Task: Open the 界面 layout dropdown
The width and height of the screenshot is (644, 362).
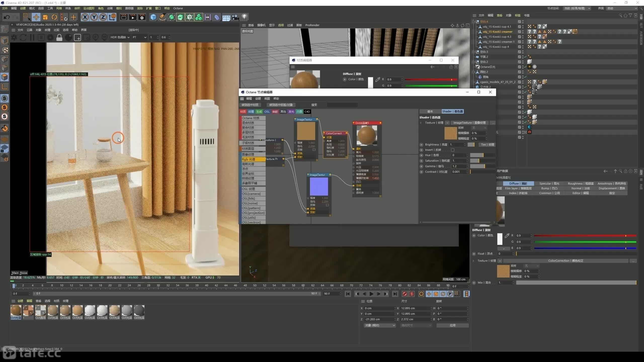Action: click(622, 8)
